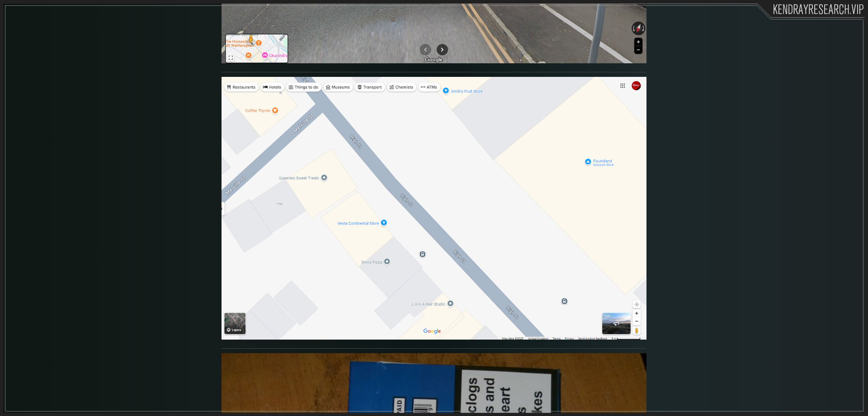Open the Google apps grid
The width and height of the screenshot is (868, 416).
click(x=623, y=86)
